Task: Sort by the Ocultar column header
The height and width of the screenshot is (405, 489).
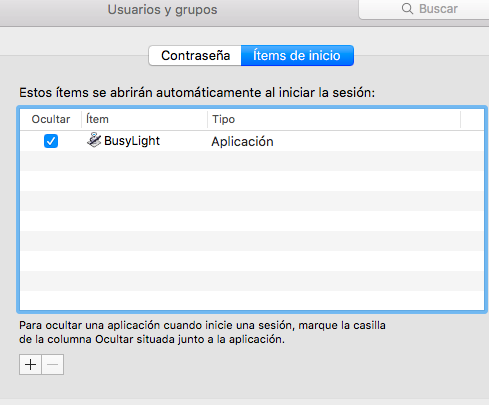Action: click(51, 119)
